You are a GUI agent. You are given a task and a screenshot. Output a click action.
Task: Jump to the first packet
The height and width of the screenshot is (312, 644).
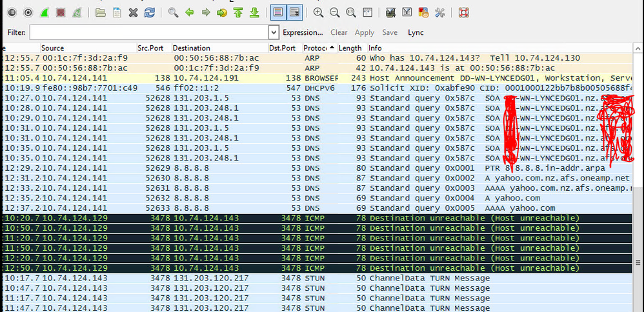(238, 13)
